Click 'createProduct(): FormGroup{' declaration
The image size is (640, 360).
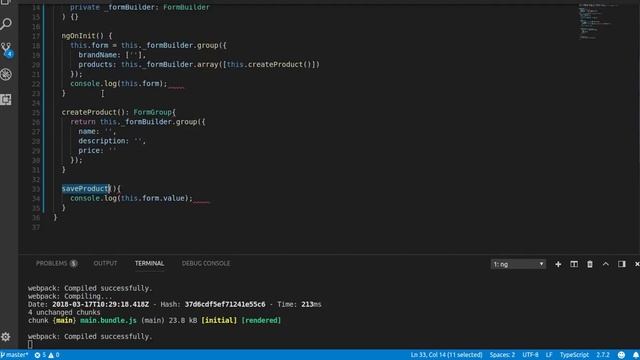[118, 112]
